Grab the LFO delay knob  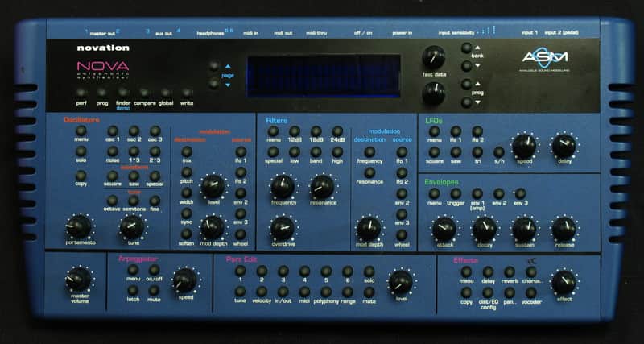564,146
